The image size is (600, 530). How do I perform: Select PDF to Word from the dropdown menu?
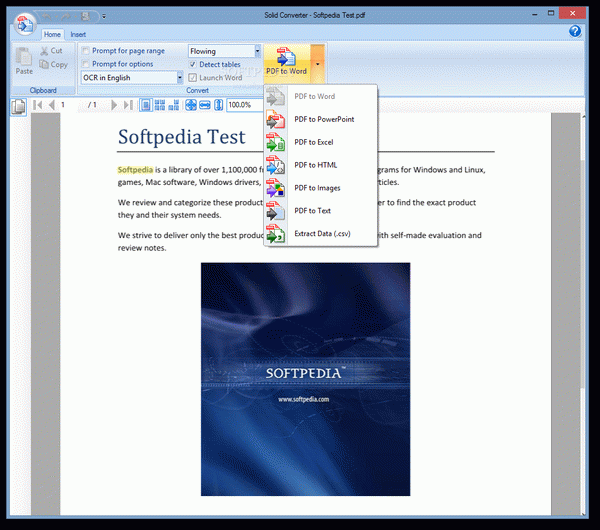pyautogui.click(x=321, y=96)
